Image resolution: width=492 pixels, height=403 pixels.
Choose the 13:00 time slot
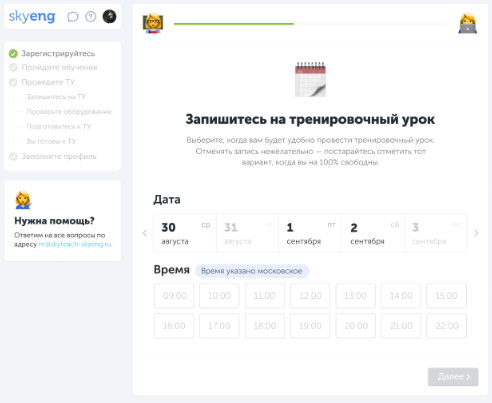[x=356, y=296]
